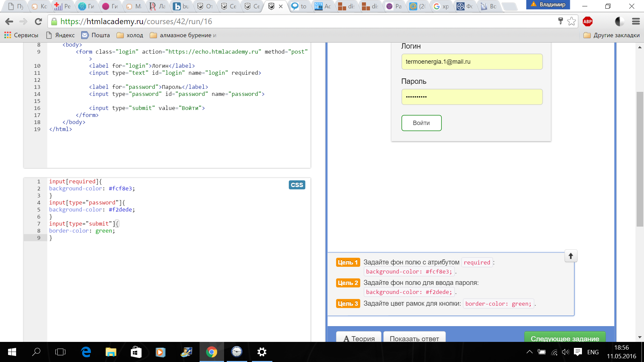The height and width of the screenshot is (362, 644).
Task: Go back with the browser back arrow
Action: click(9, 21)
